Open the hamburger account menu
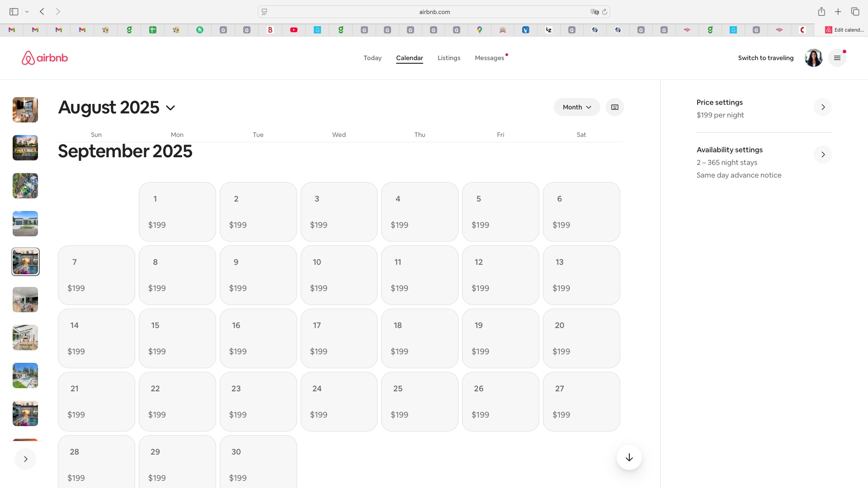Image resolution: width=868 pixels, height=488 pixels. (837, 58)
